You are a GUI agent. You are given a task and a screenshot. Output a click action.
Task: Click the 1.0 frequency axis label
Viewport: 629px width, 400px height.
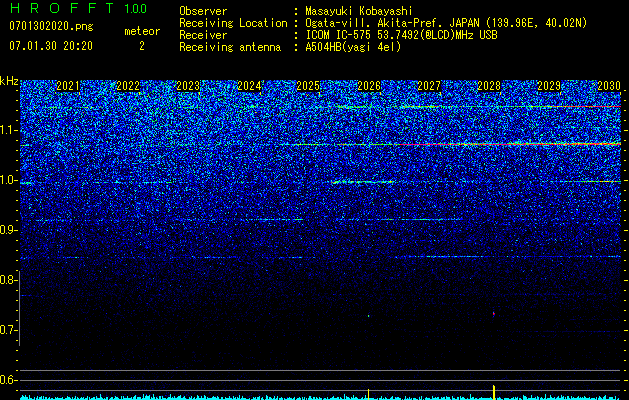tap(7, 180)
